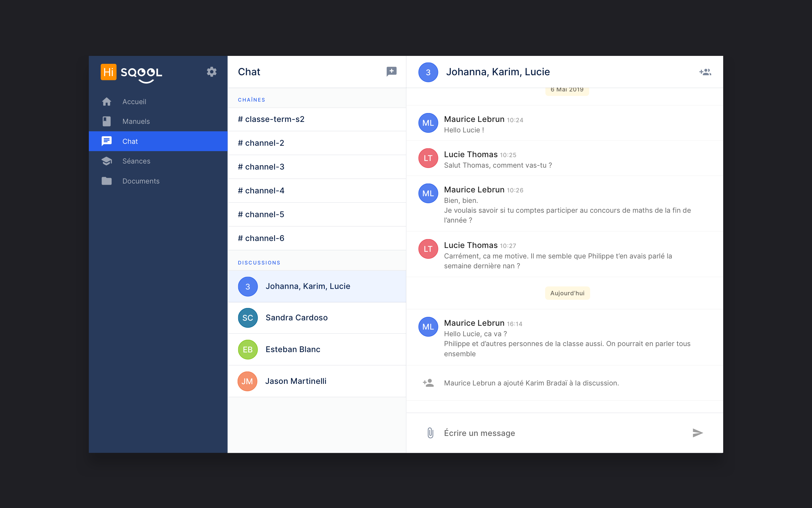Open the # channel-6 channel
The height and width of the screenshot is (508, 812).
317,238
